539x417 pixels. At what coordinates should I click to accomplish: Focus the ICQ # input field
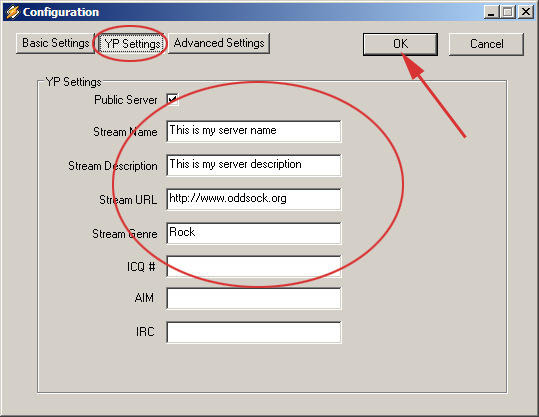254,266
